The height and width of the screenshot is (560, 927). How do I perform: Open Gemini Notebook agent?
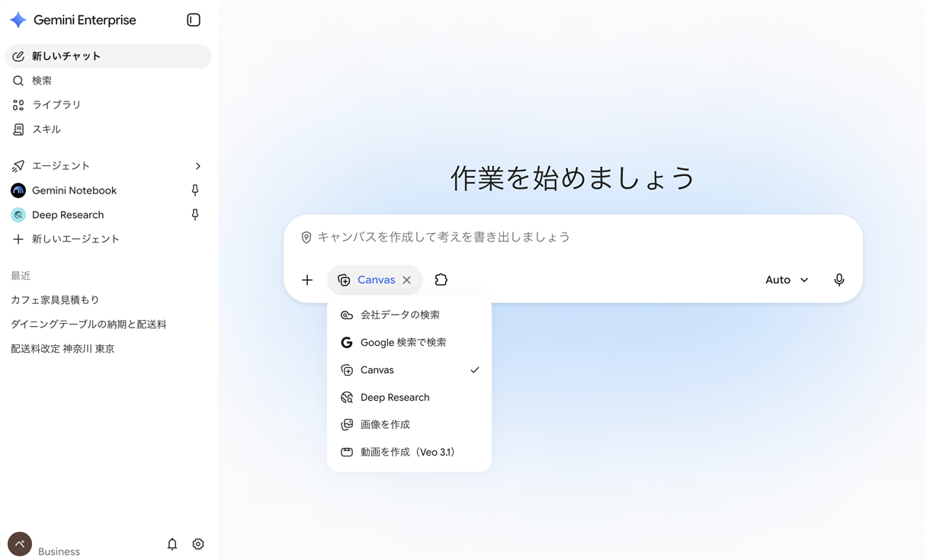pos(108,190)
